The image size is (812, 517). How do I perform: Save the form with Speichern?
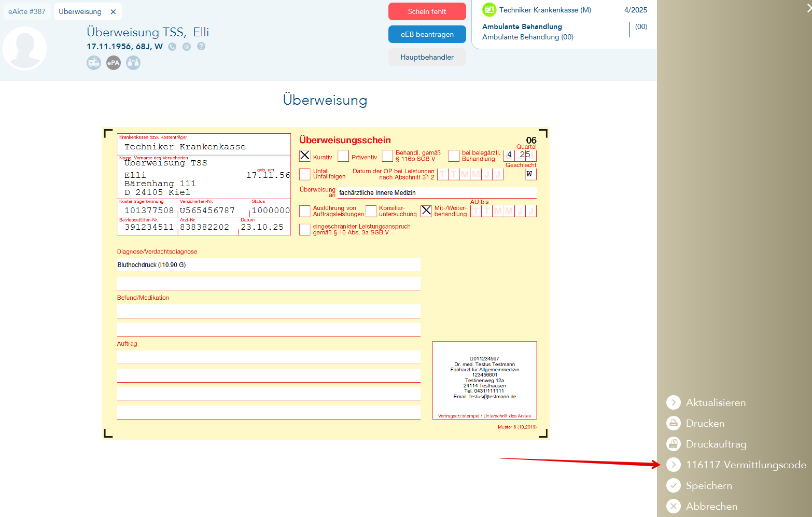pyautogui.click(x=709, y=485)
